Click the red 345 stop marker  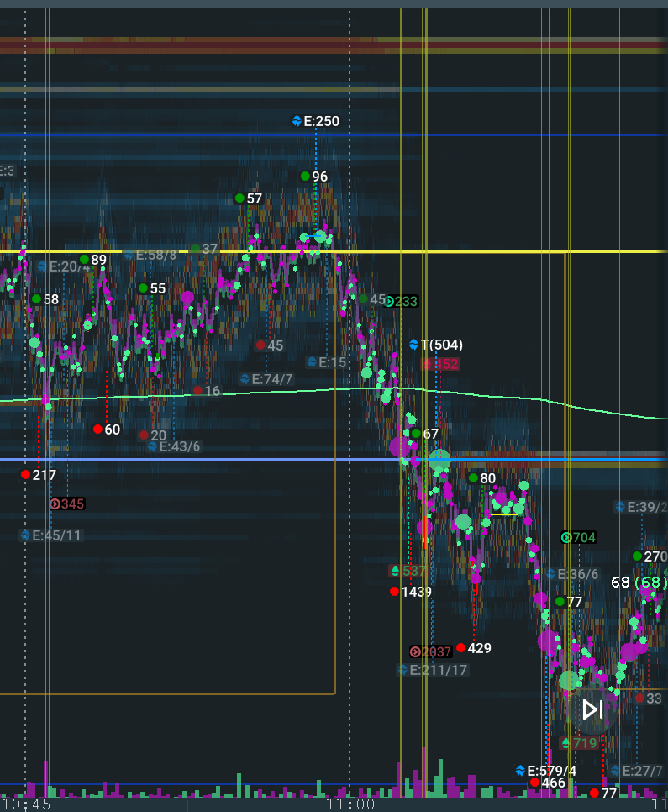(x=55, y=504)
